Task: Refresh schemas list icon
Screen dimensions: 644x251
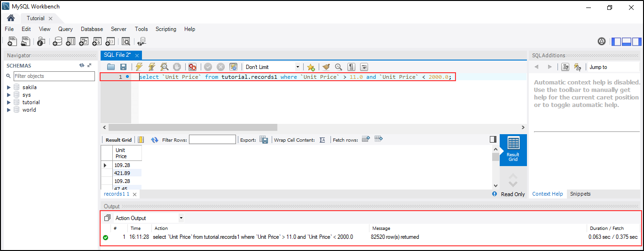Action: [x=82, y=66]
